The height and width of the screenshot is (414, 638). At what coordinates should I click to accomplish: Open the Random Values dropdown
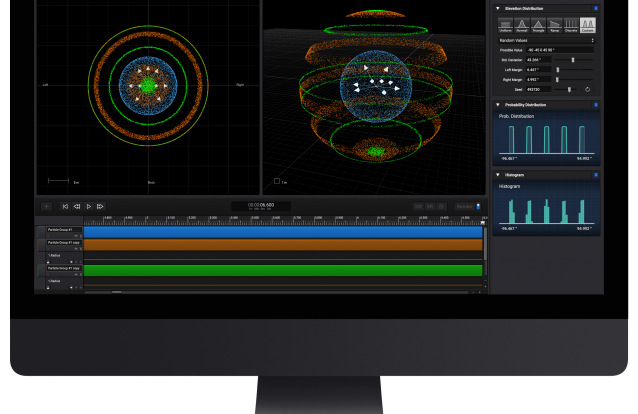[545, 39]
